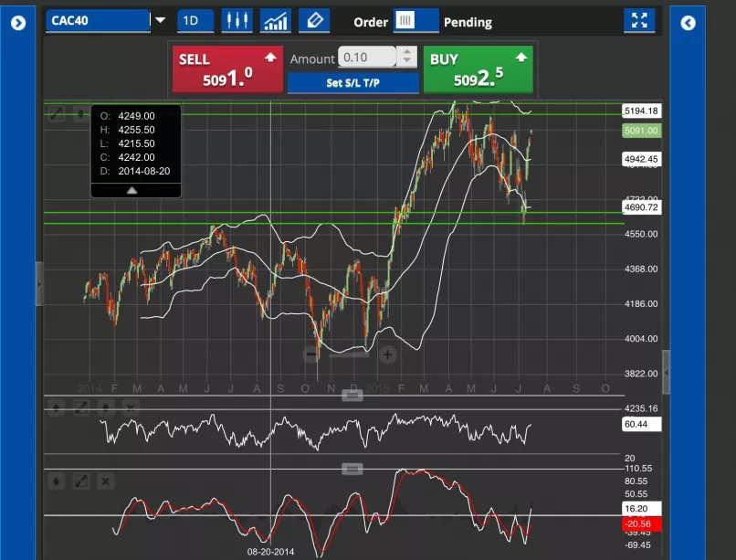
Task: Increase the amount with stepper up
Action: tap(407, 52)
